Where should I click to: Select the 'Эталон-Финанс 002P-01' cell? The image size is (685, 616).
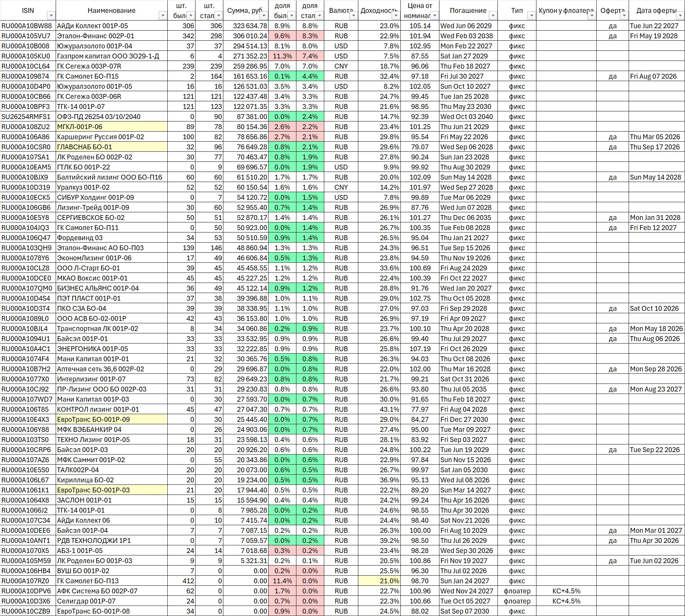tap(112, 36)
